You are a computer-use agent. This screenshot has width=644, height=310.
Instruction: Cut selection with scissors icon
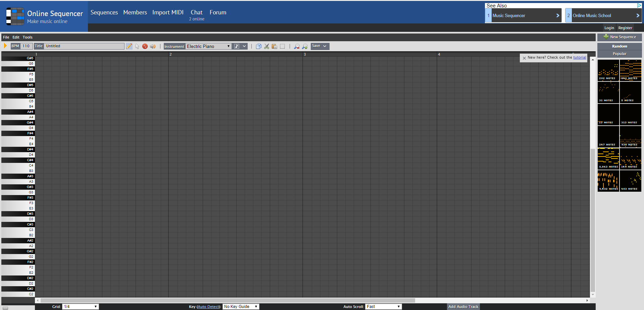tap(266, 46)
